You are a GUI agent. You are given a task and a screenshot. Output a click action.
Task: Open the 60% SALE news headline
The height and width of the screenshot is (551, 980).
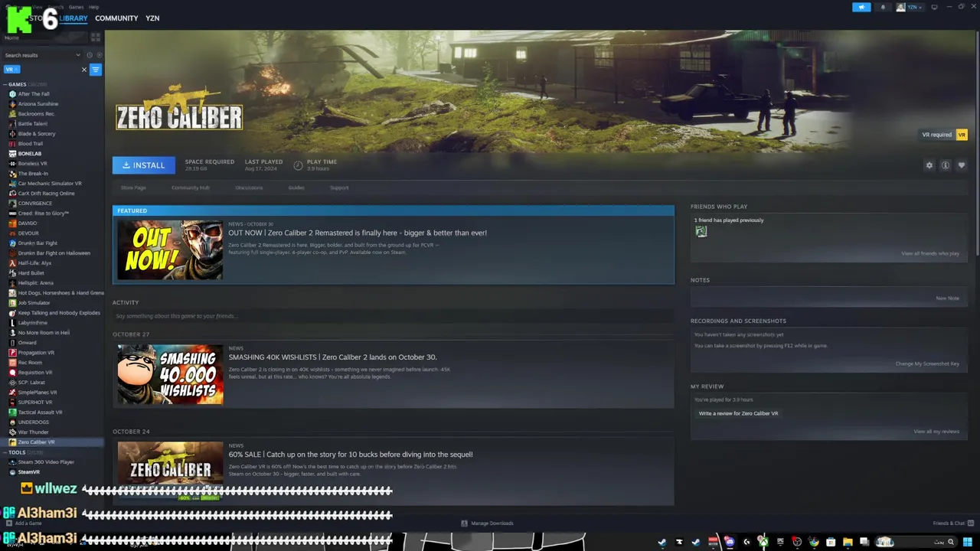click(351, 455)
